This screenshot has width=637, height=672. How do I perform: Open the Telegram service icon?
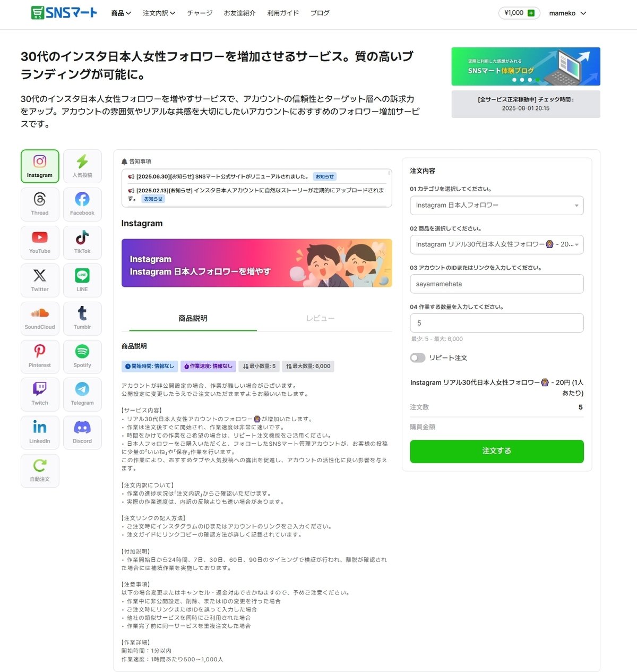(82, 394)
